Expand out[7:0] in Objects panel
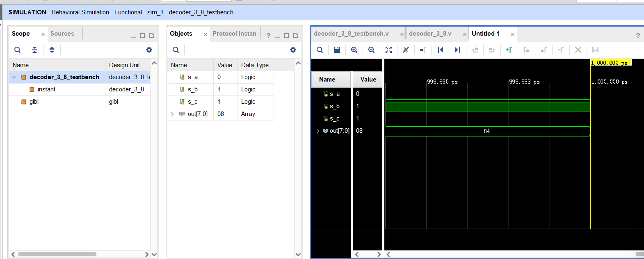 click(172, 114)
